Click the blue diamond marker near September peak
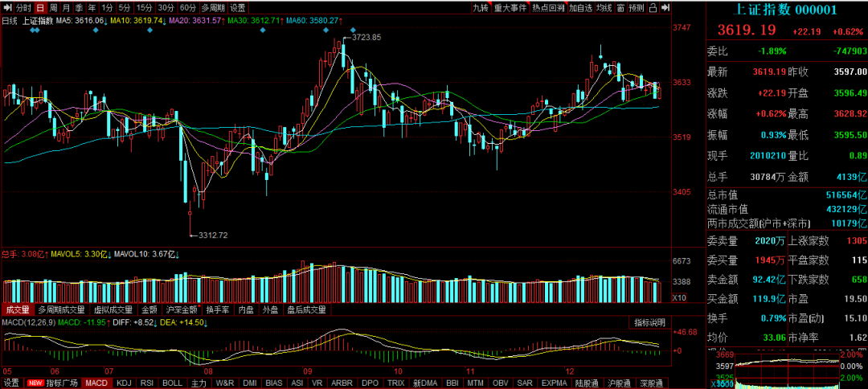Image resolution: width=868 pixels, height=389 pixels. point(353,29)
